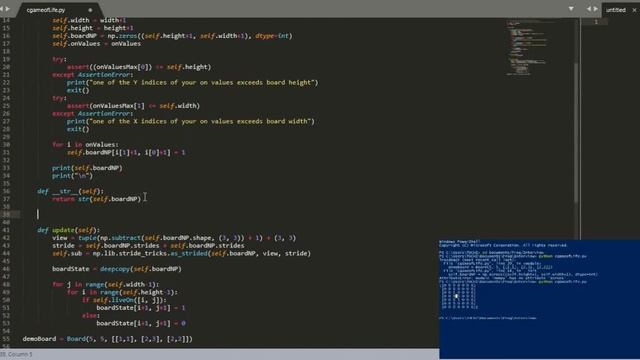Click the "demoBoard = Board(5, 5, ...)" line
The width and height of the screenshot is (640, 360).
click(x=107, y=338)
